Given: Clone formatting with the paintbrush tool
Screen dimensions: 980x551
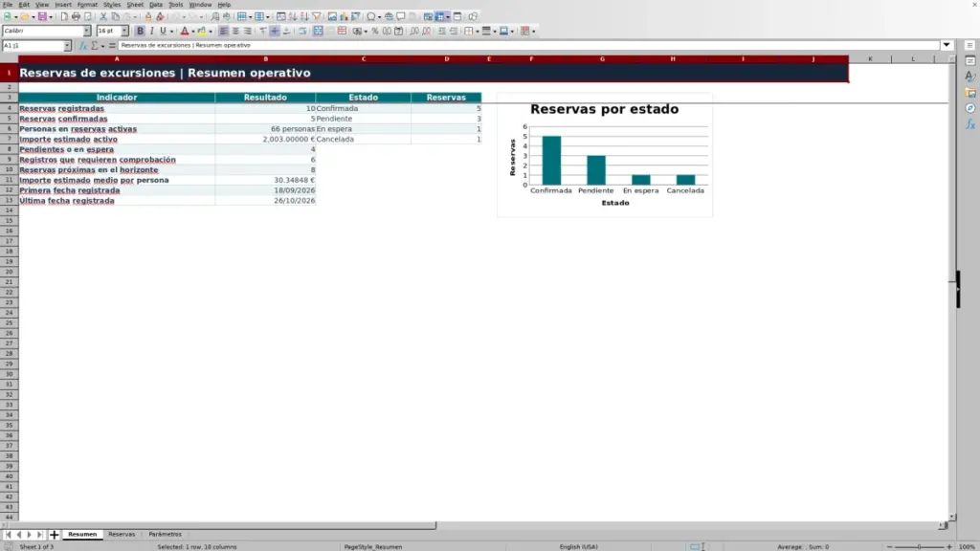Looking at the screenshot, I should 148,17.
